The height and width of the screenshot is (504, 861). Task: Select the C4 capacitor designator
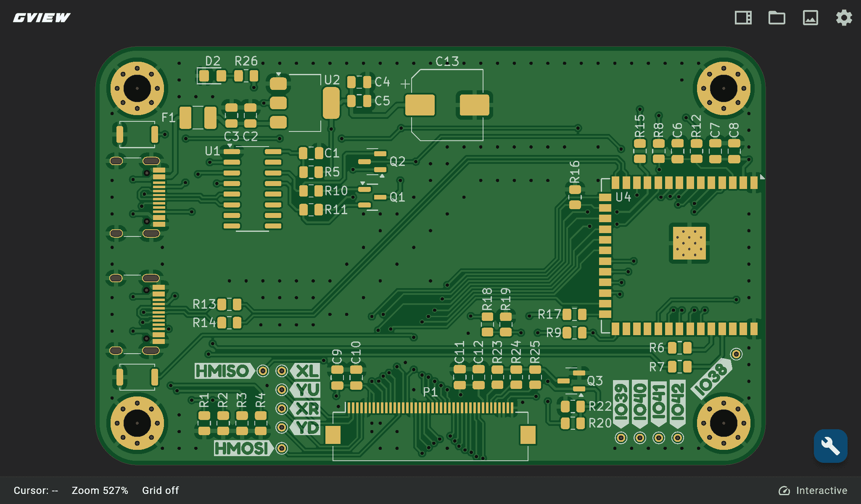tap(382, 82)
